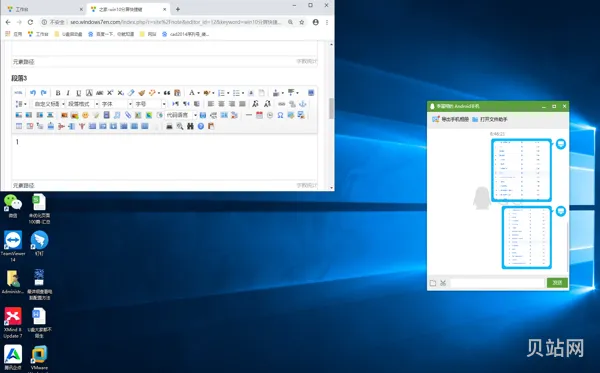The width and height of the screenshot is (600, 373).
Task: Open unordered list style dropdown arrow
Action: (243, 93)
